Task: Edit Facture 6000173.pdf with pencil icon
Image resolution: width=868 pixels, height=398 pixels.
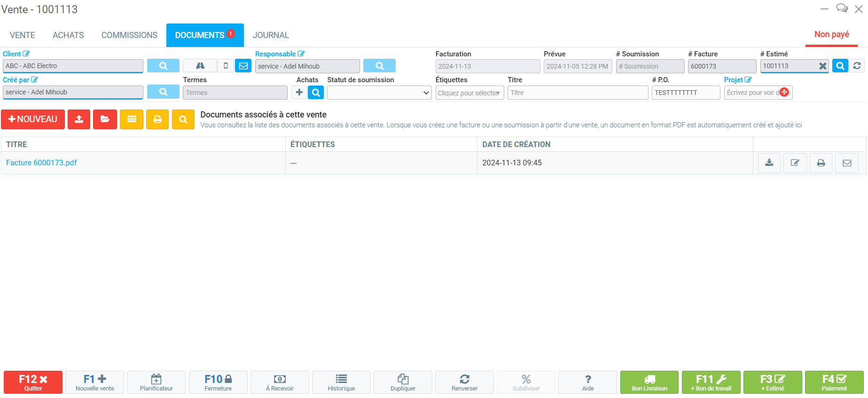Action: click(x=795, y=163)
